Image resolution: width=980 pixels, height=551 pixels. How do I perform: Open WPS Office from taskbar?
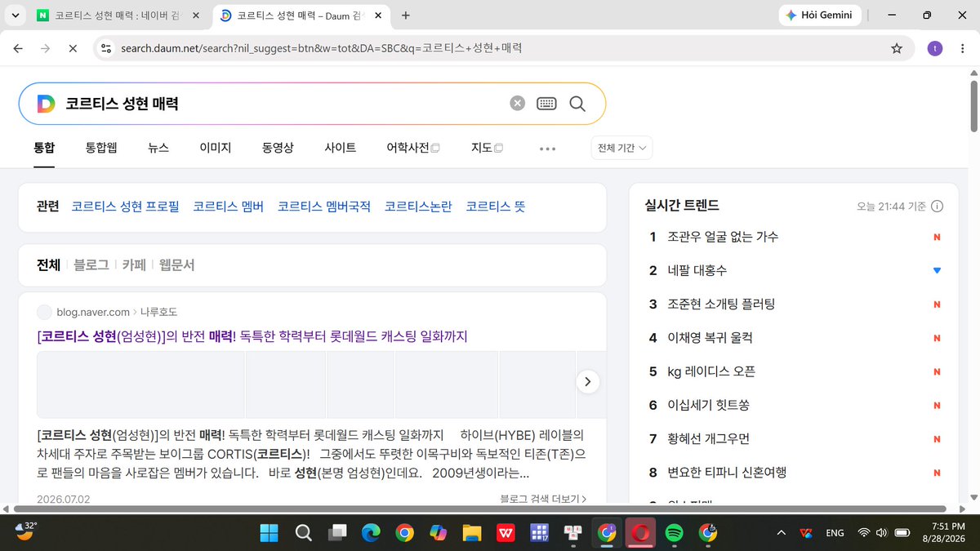click(x=506, y=533)
